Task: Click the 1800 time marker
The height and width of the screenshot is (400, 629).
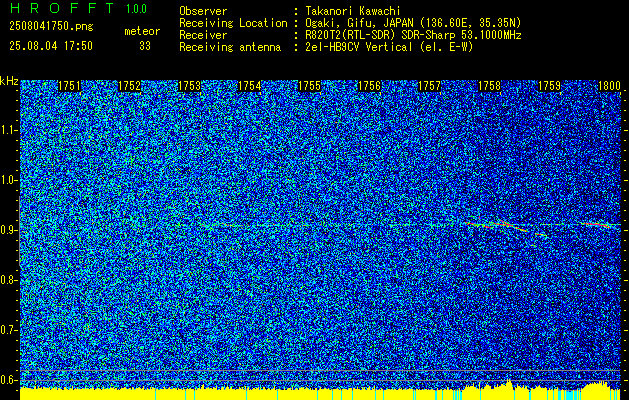Action: coord(609,86)
